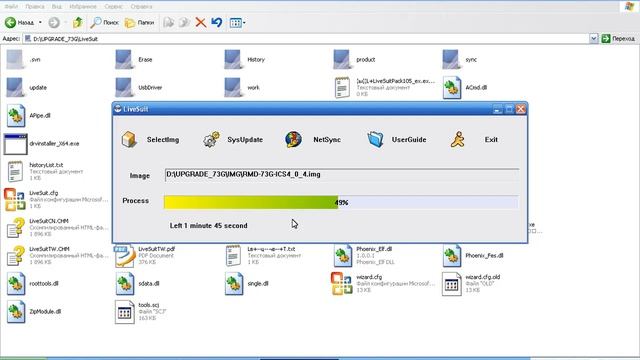The height and width of the screenshot is (360, 640).
Task: Select the LiveSuitCN.CHM help file
Action: pos(58,227)
